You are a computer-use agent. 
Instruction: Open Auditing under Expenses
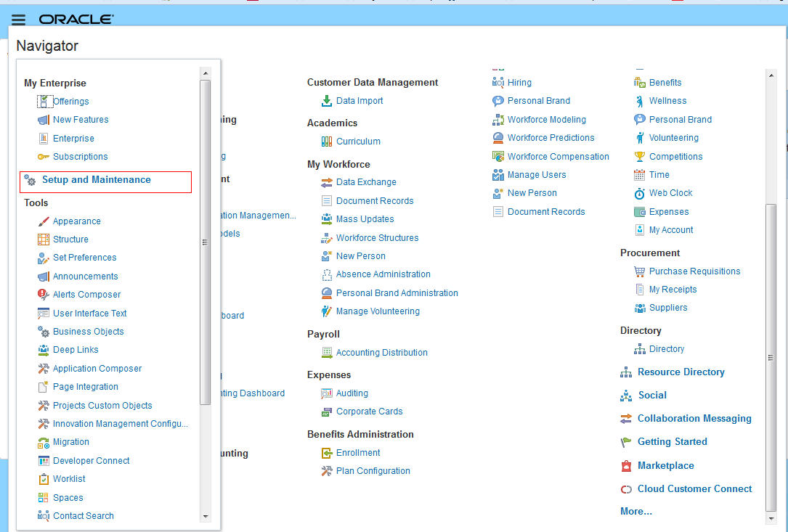352,393
